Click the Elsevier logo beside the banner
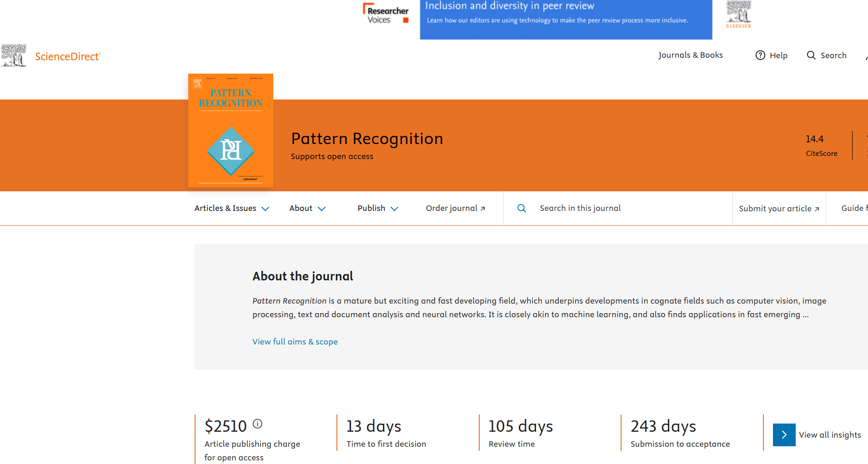 click(x=739, y=15)
